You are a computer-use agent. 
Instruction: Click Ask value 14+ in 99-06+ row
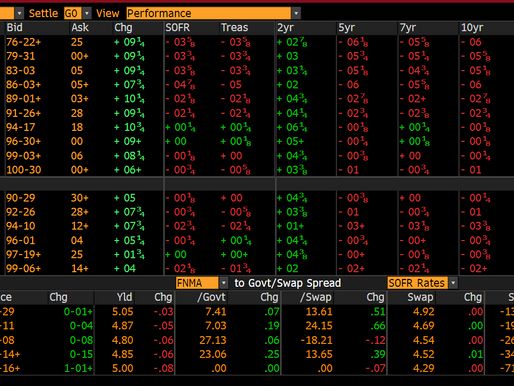[80, 268]
